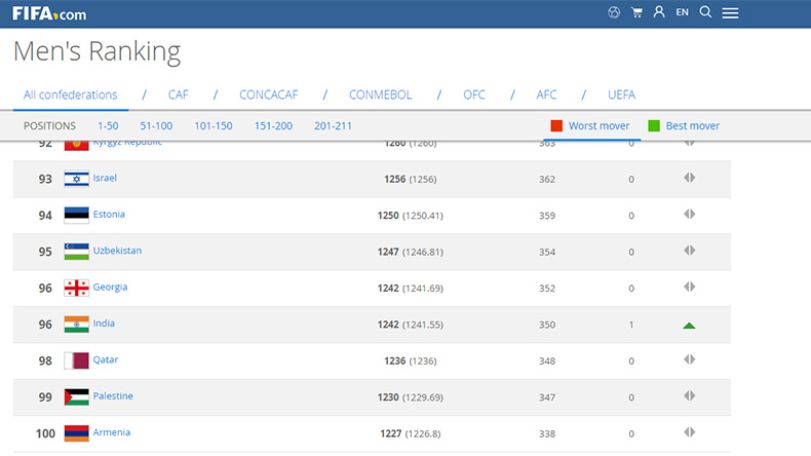Screen dimensions: 811x456
Task: Click the red Worst mover swatch
Action: point(557,126)
